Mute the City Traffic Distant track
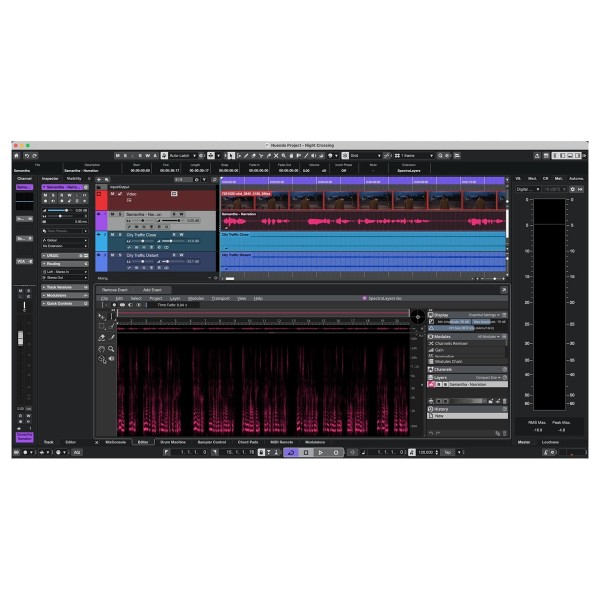The width and height of the screenshot is (600, 600). (112, 255)
